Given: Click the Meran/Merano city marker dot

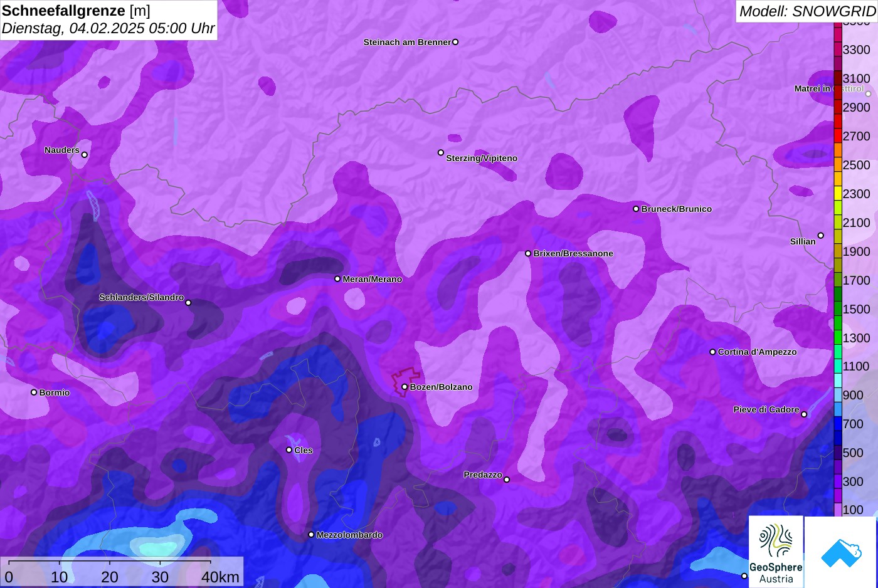Looking at the screenshot, I should coord(337,279).
